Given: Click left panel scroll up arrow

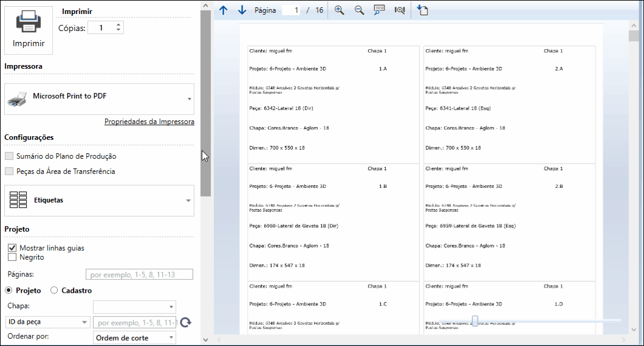Looking at the screenshot, I should (206, 5).
